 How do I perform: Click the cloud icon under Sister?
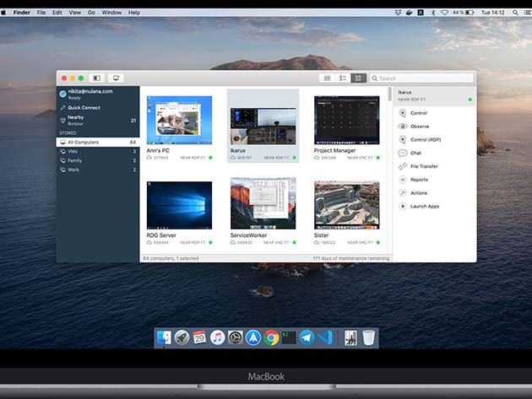click(x=317, y=242)
